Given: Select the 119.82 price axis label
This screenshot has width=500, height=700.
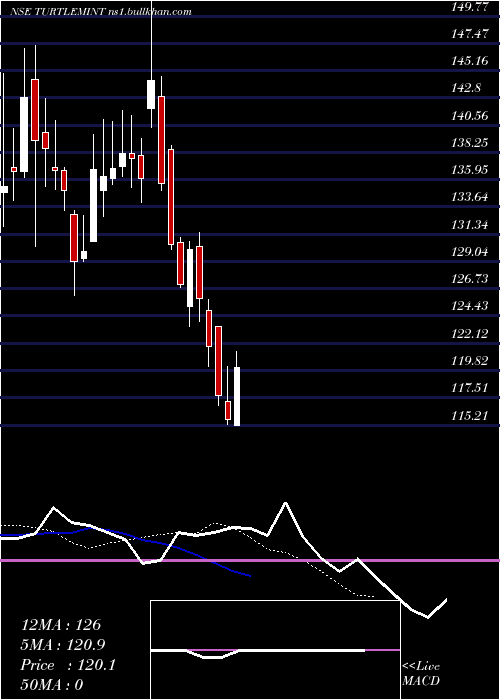Looking at the screenshot, I should tap(469, 361).
